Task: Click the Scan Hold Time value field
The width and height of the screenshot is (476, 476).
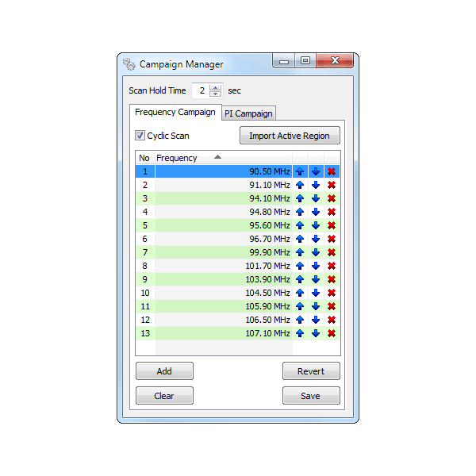Action: (201, 90)
